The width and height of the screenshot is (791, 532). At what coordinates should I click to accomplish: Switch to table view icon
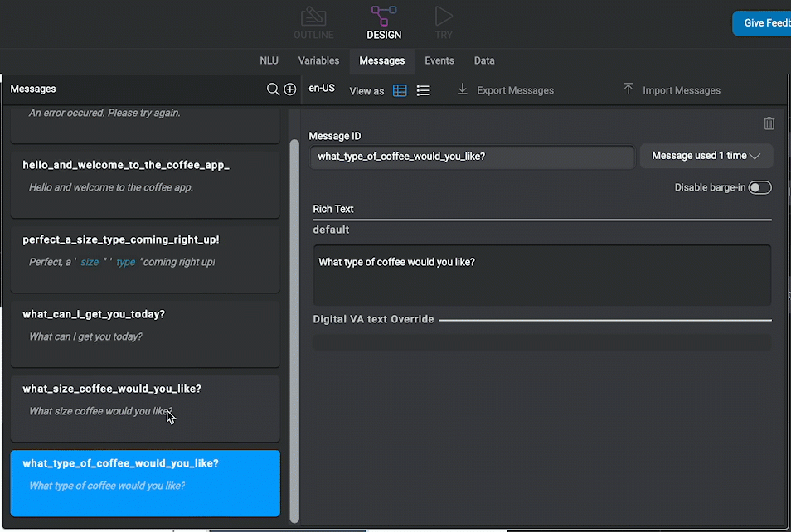click(400, 91)
